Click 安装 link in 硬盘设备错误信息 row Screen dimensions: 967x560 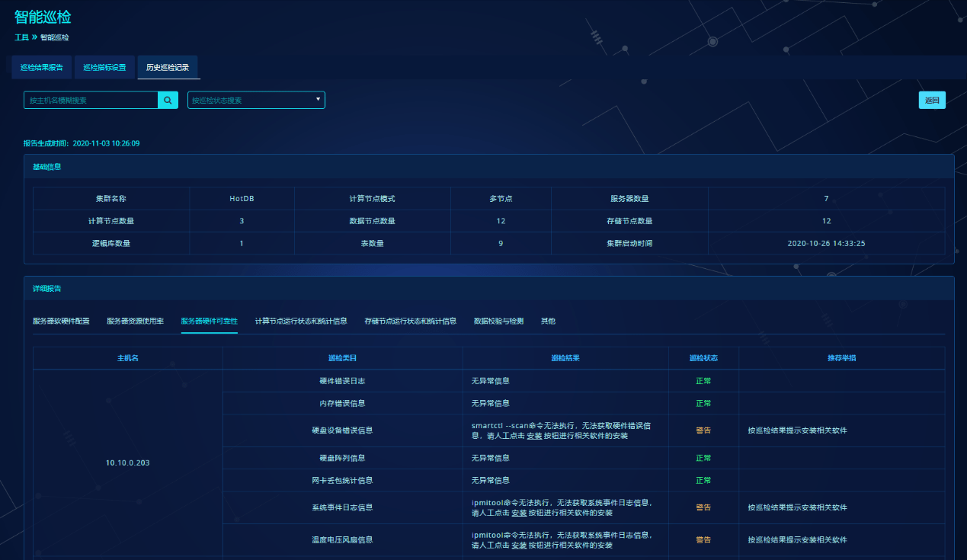click(x=534, y=436)
